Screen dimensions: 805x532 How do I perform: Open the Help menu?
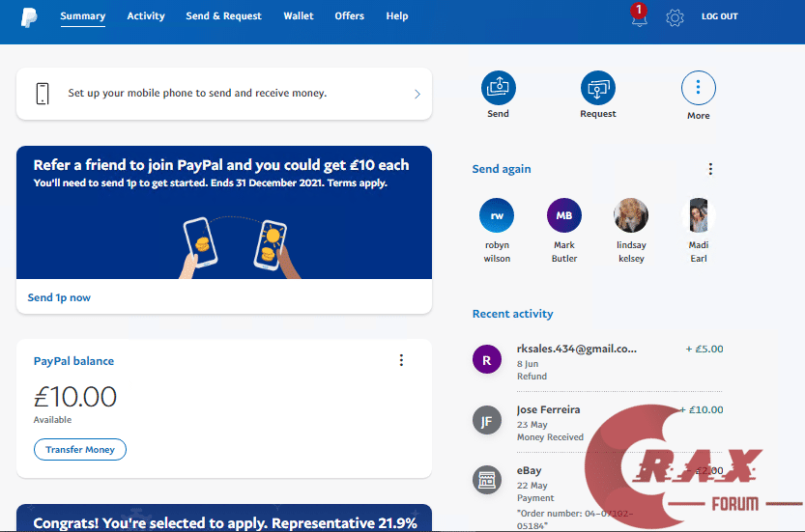pos(397,16)
